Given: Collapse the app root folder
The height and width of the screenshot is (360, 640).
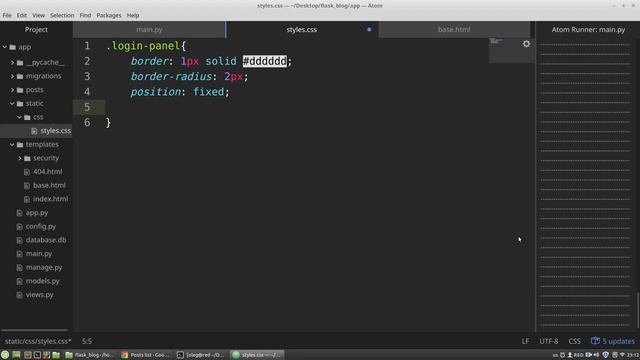Looking at the screenshot, I should coord(5,47).
